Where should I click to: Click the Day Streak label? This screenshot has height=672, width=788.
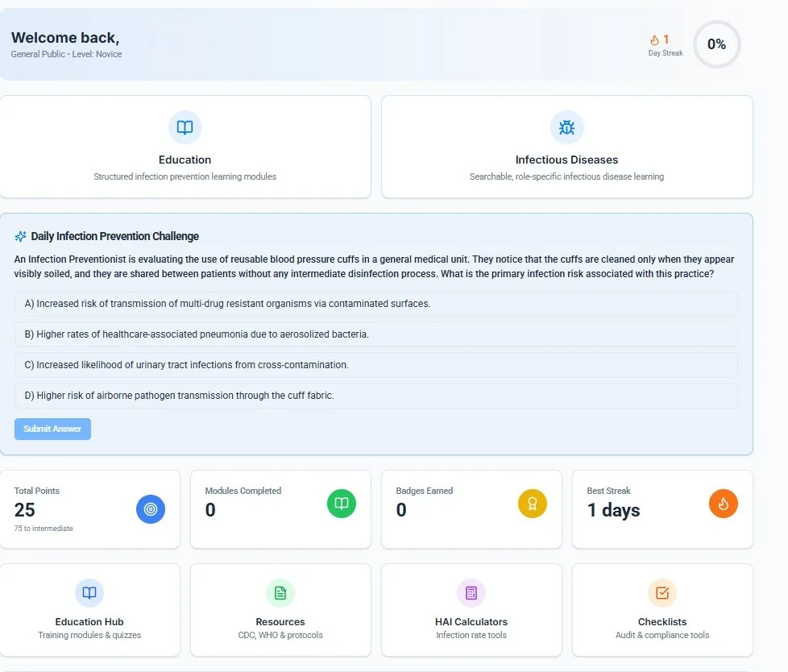(x=666, y=53)
